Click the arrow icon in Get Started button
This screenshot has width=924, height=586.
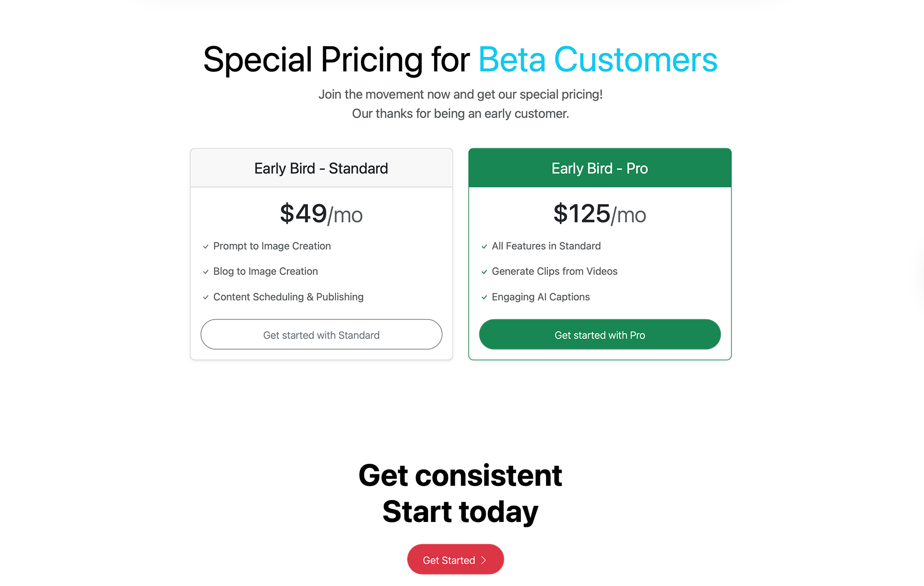click(484, 560)
